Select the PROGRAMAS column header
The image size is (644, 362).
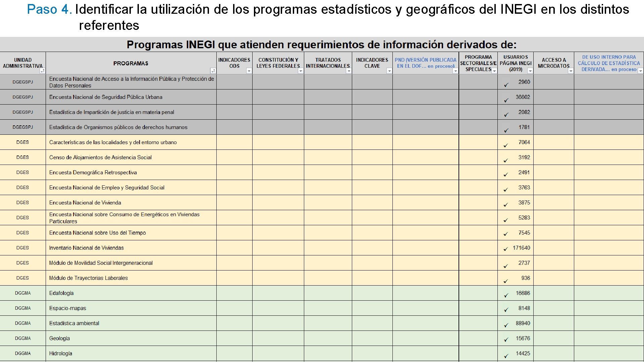click(x=131, y=63)
